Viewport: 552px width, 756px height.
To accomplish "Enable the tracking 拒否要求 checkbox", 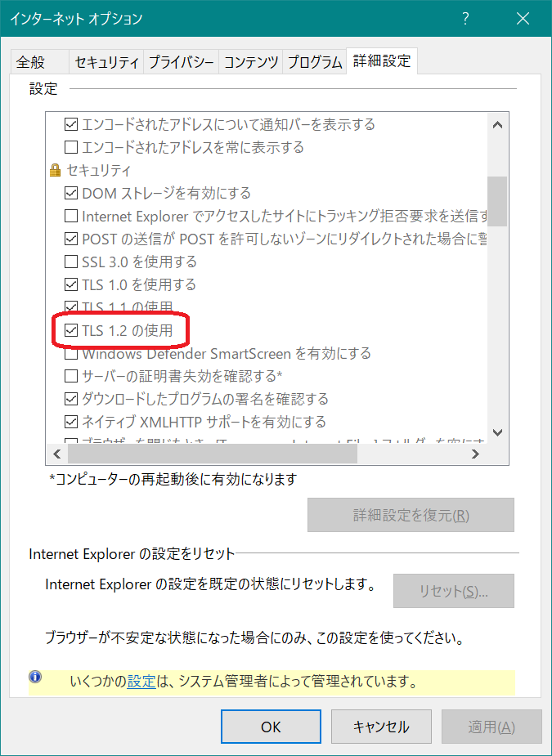I will [x=71, y=217].
